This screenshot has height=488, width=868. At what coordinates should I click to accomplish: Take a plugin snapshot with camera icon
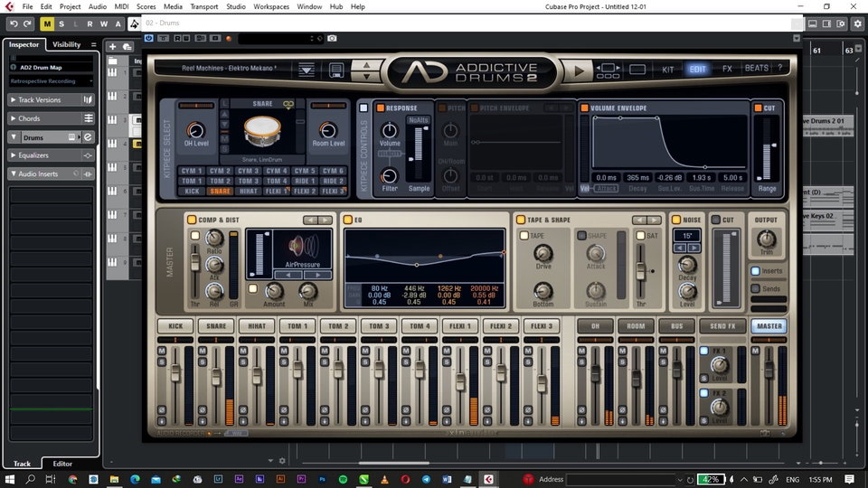pos(332,38)
